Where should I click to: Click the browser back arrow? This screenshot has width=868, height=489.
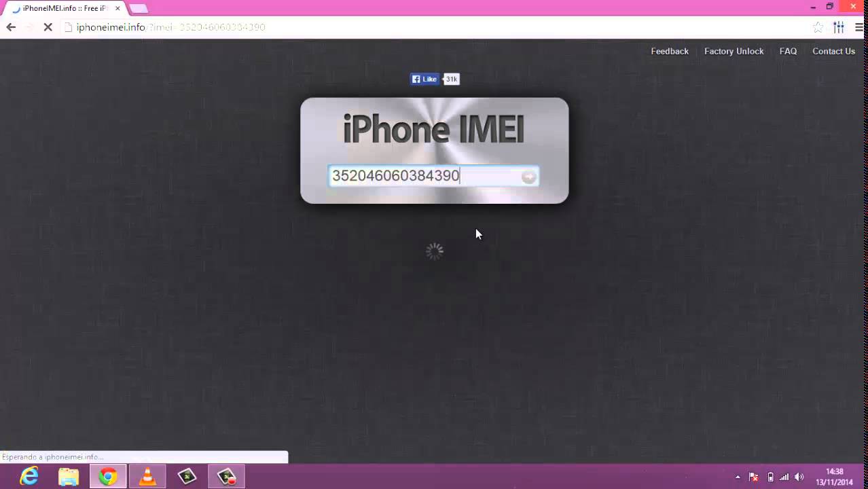pyautogui.click(x=11, y=27)
